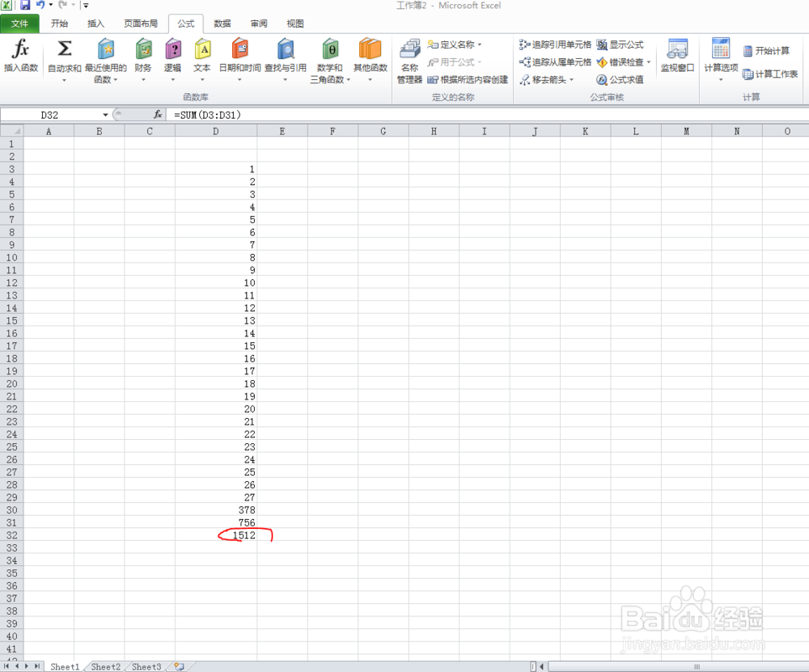Expand the Error Checking dropdown arrow
The height and width of the screenshot is (672, 809).
[649, 62]
